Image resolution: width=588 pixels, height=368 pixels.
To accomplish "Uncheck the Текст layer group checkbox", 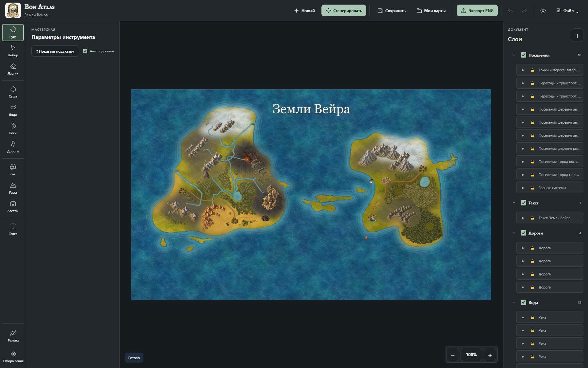I will pos(524,203).
